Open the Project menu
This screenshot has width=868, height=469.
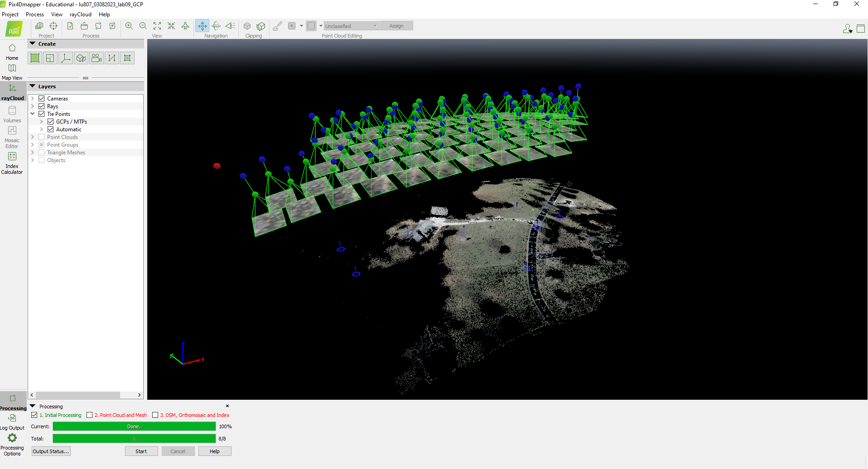10,14
